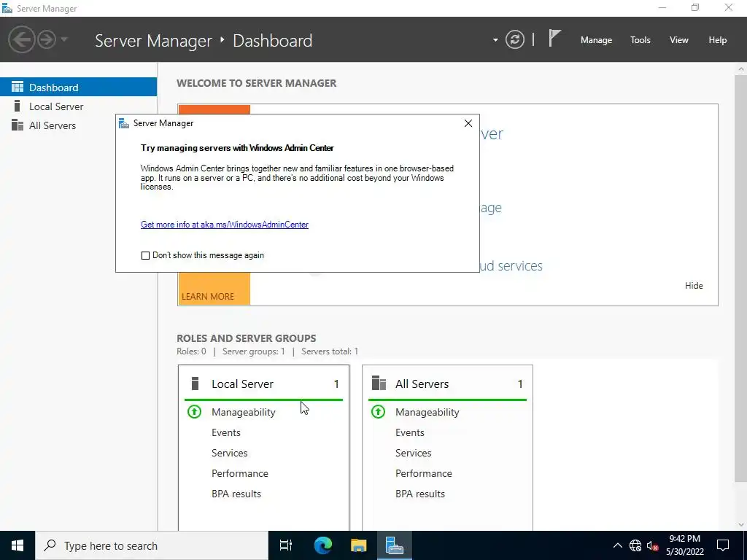Viewport: 747px width, 560px height.
Task: Click the Server Manager title bar icon
Action: [7, 8]
